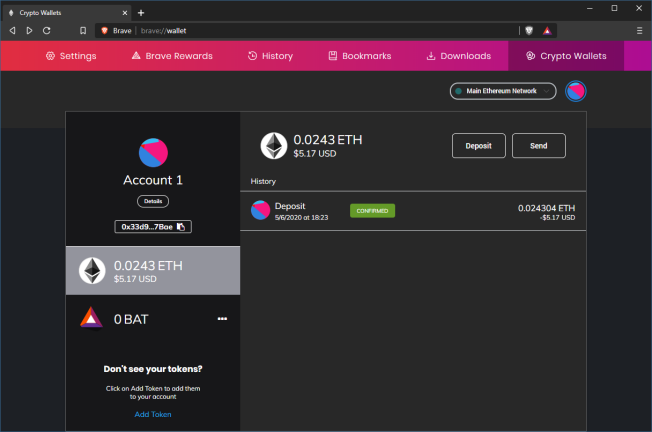Select the BAT token logo

91,318
